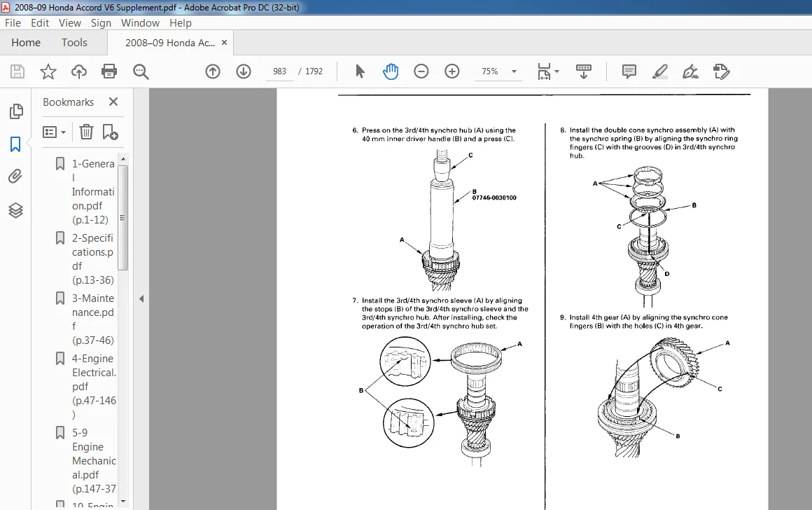Switch to the Home tab
Image resolution: width=812 pixels, height=510 pixels.
[x=26, y=43]
